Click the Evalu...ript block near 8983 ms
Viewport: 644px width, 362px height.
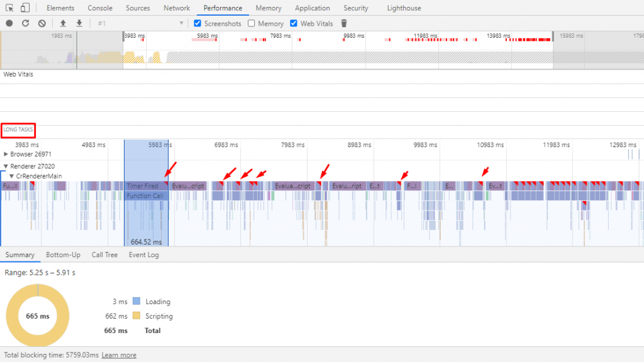[x=347, y=186]
